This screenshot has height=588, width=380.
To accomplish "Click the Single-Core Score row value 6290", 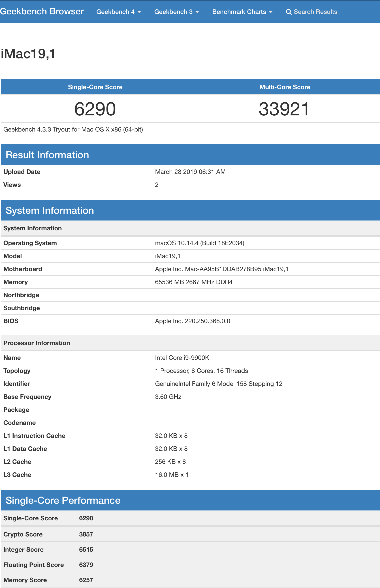I will [x=86, y=518].
